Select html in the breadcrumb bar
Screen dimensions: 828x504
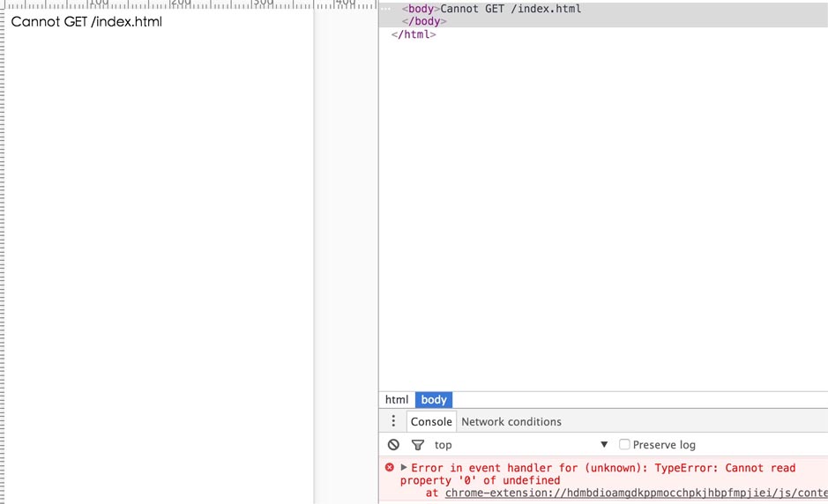point(397,399)
